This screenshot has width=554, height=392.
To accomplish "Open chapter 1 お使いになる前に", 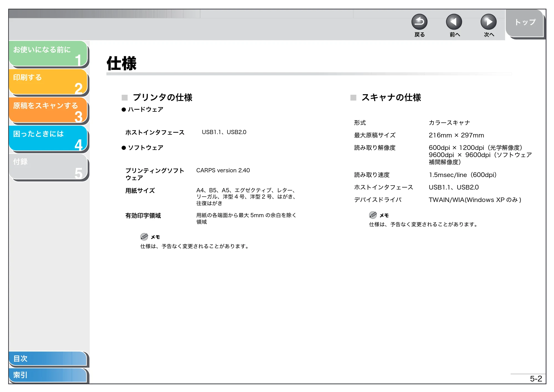I will (x=48, y=53).
